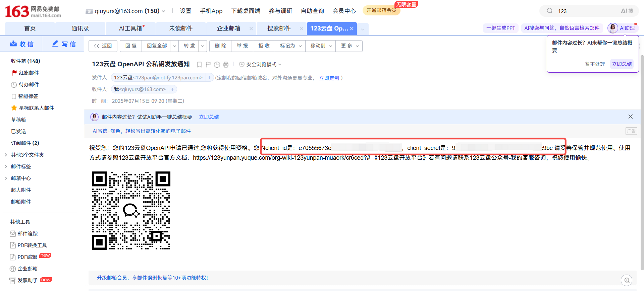Open 企业邮箱 in the other tools list
This screenshot has width=644, height=291.
click(x=24, y=269)
